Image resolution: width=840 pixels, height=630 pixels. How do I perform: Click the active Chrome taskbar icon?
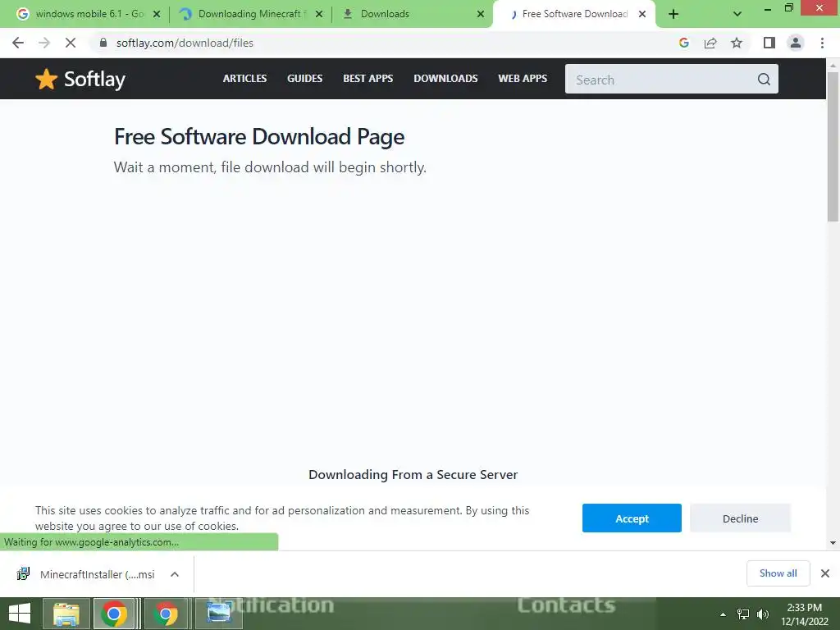click(114, 614)
